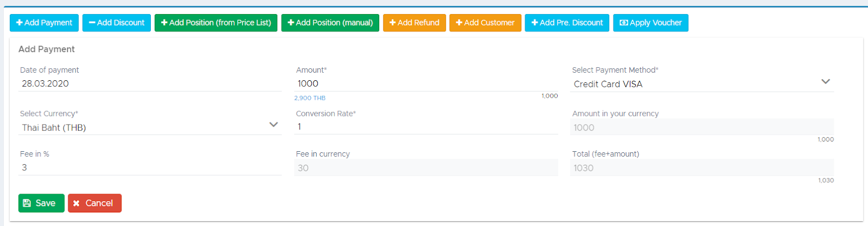Open the Select Payment Method dropdown
The width and height of the screenshot is (868, 226).
(702, 84)
